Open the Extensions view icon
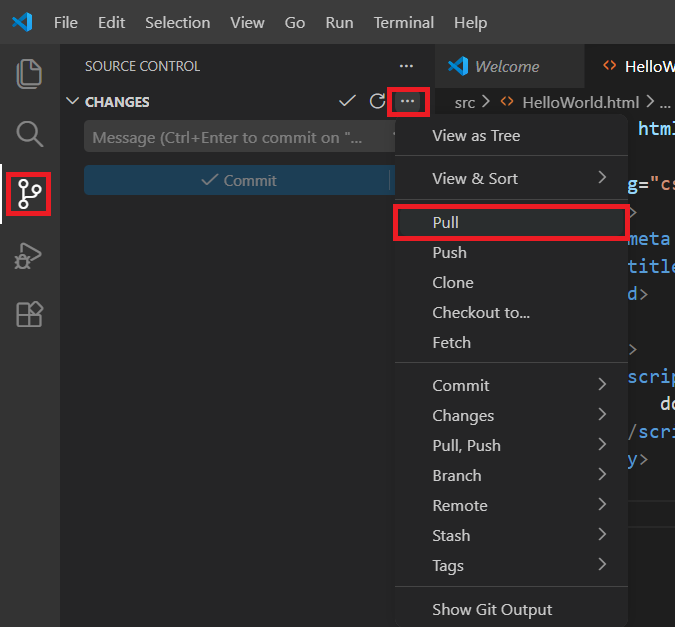Viewport: 675px width, 627px height. (30, 315)
